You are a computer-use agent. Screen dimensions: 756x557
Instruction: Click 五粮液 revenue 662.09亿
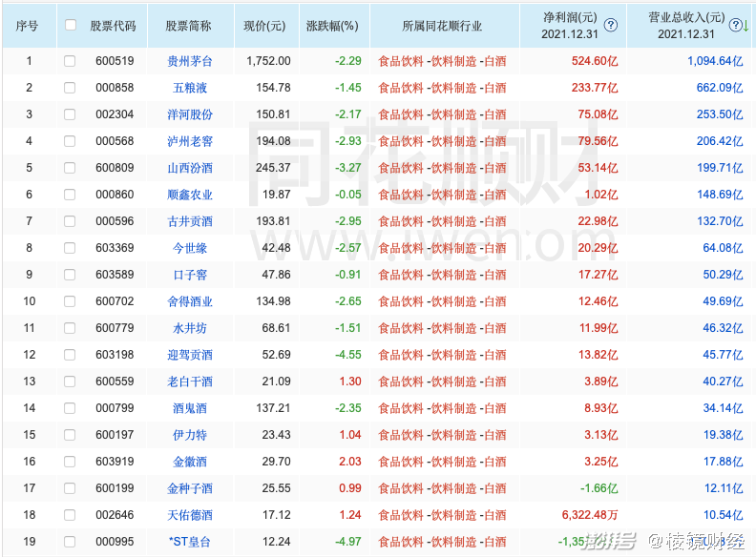pos(720,88)
